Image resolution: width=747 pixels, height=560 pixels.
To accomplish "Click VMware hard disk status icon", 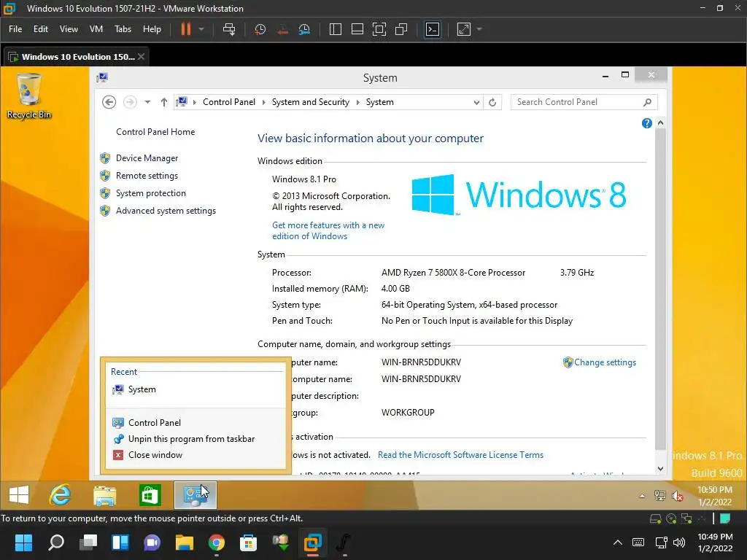I will [656, 518].
